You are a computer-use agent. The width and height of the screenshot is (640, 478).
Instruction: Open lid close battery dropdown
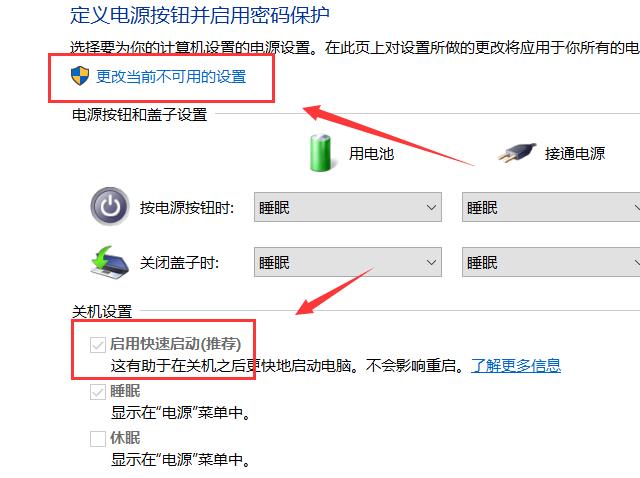click(348, 262)
